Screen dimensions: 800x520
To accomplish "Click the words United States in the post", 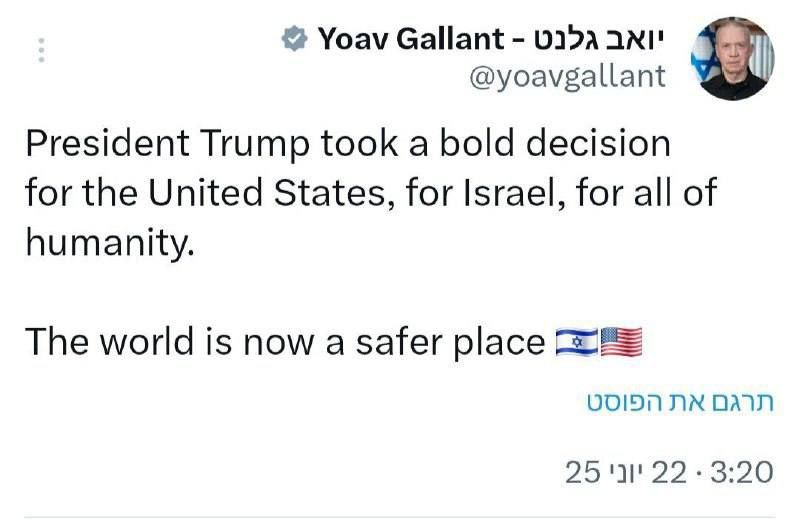I will coord(266,192).
